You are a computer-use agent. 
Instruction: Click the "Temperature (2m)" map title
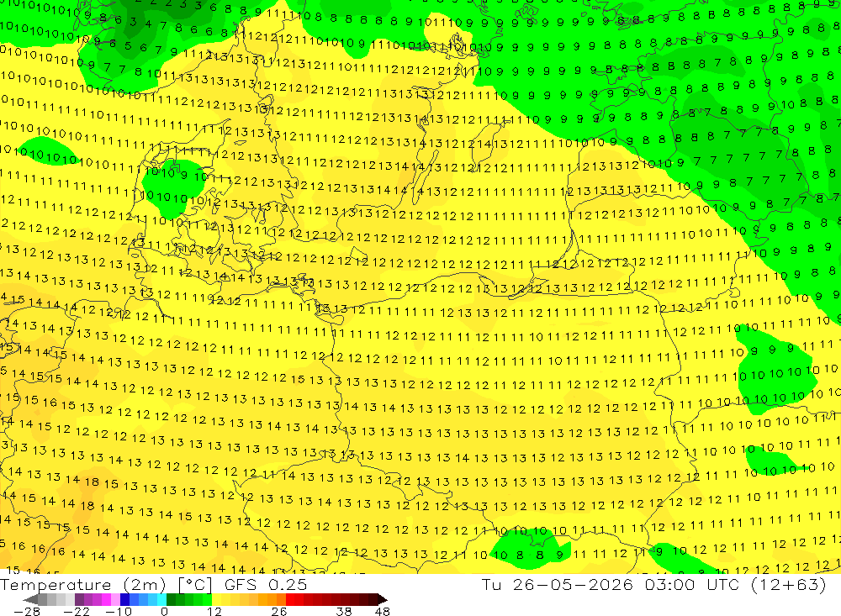pos(83,585)
